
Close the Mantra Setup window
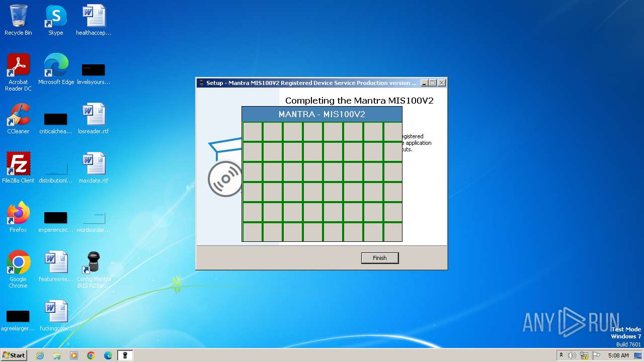[441, 83]
